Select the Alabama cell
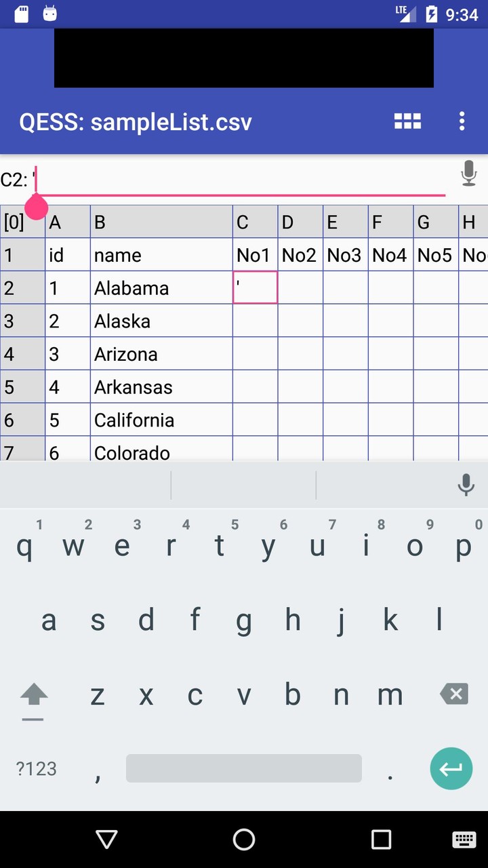This screenshot has width=488, height=868. coord(161,288)
